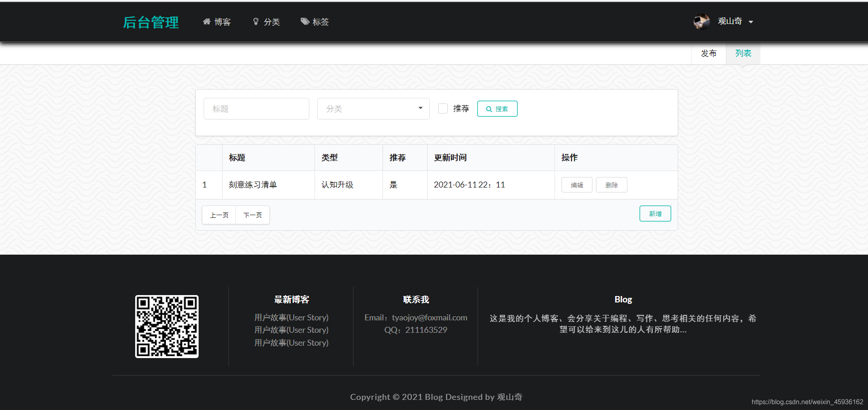This screenshot has width=868, height=410.
Task: Open the first 用户故事(User Story) link
Action: click(291, 318)
